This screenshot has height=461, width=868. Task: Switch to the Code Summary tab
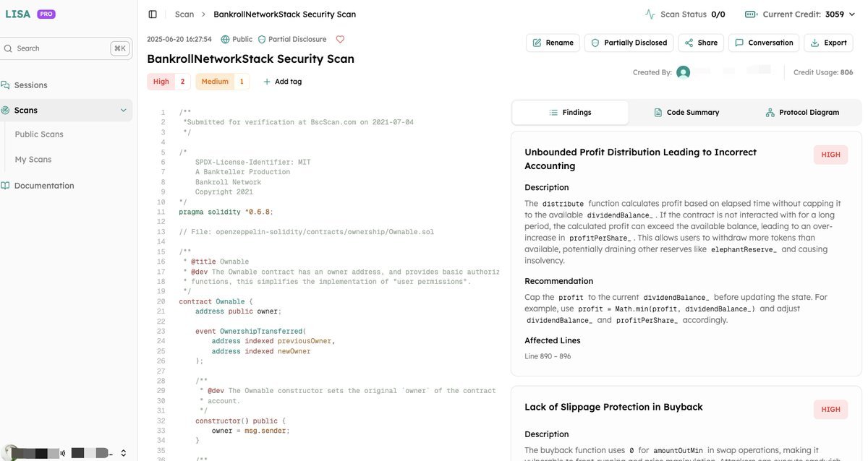tap(686, 113)
